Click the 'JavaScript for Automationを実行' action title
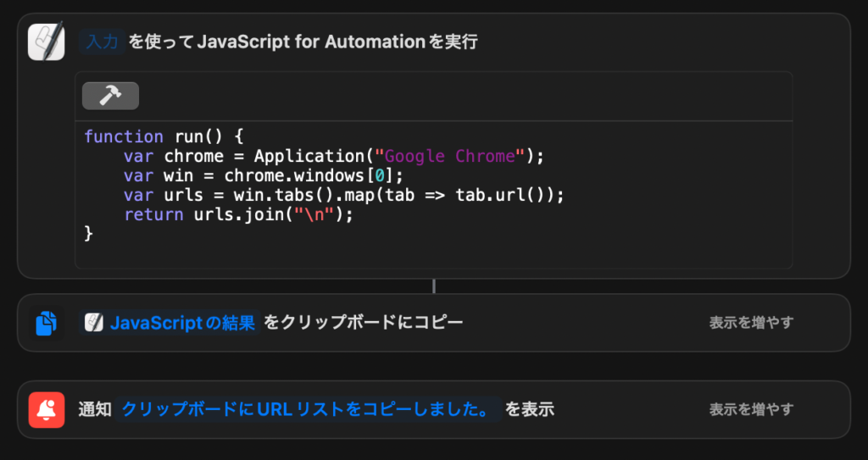 337,42
